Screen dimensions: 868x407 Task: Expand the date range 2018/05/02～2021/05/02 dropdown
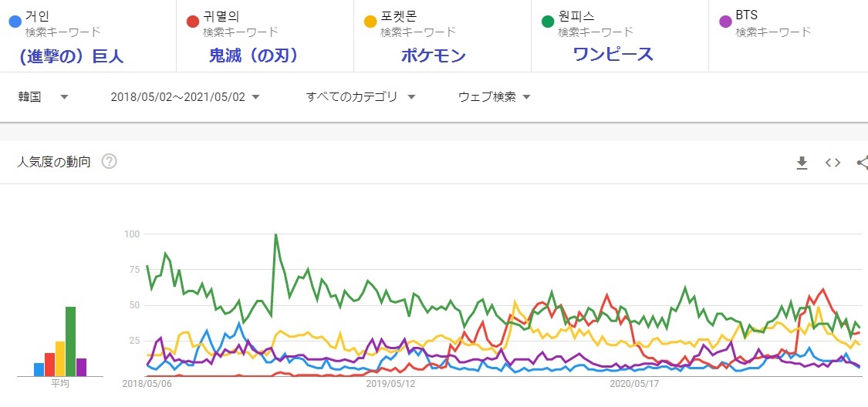(x=184, y=97)
